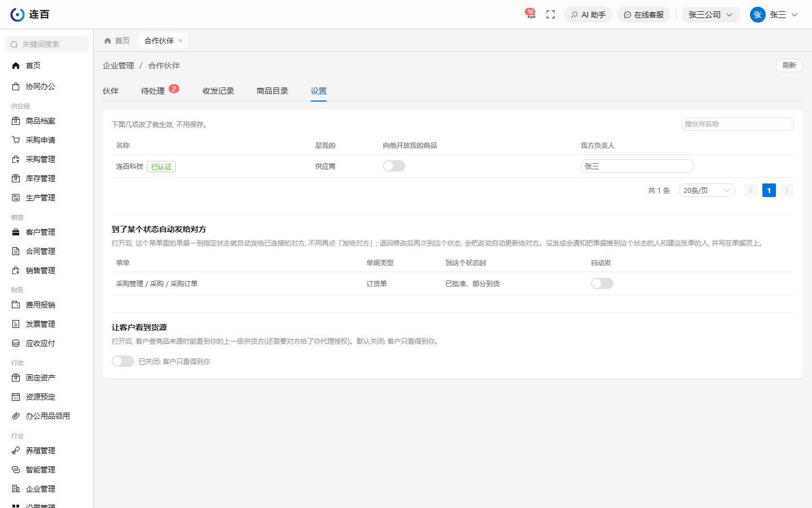Image resolution: width=812 pixels, height=508 pixels.
Task: Click the 生产管理 sidebar icon
Action: coord(16,198)
